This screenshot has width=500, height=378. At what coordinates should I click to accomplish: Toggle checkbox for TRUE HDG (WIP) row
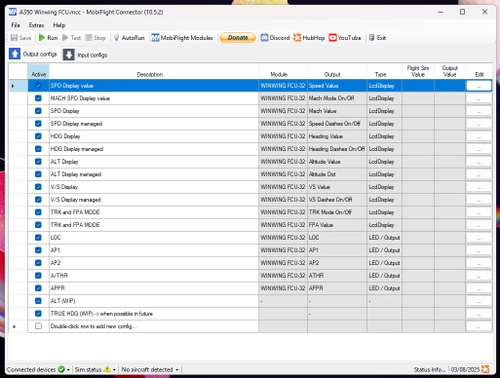[38, 313]
